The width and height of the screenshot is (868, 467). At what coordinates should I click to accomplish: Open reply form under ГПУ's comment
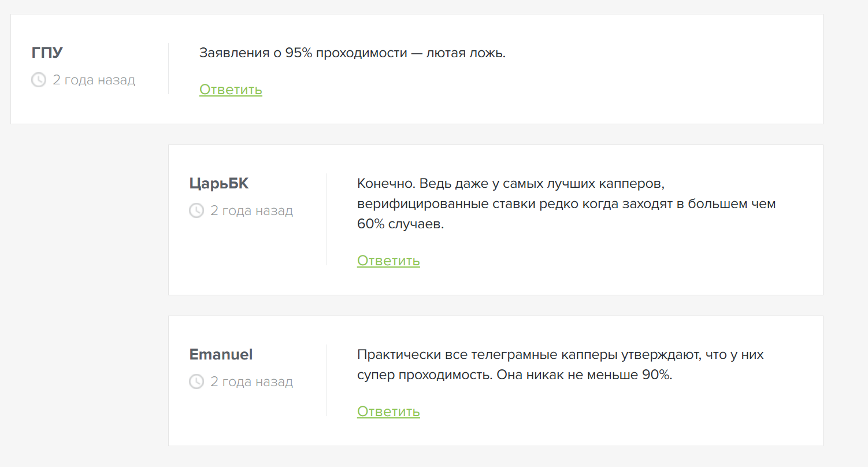click(x=231, y=90)
